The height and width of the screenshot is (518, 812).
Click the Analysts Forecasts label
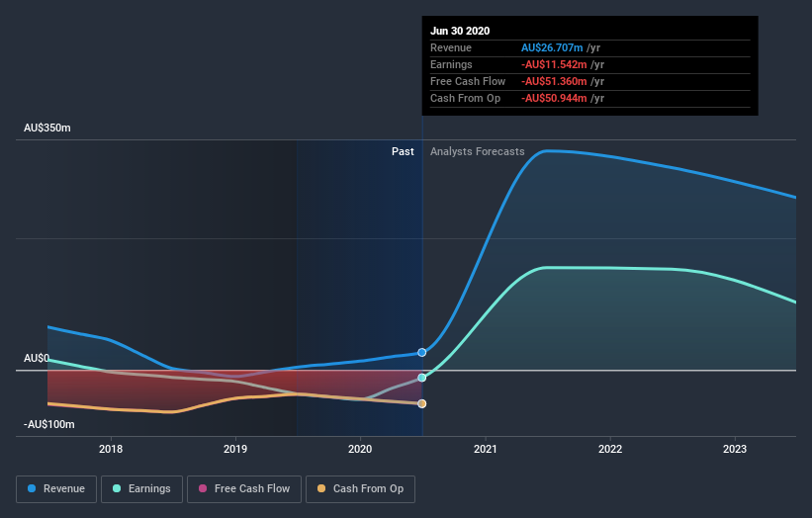478,151
